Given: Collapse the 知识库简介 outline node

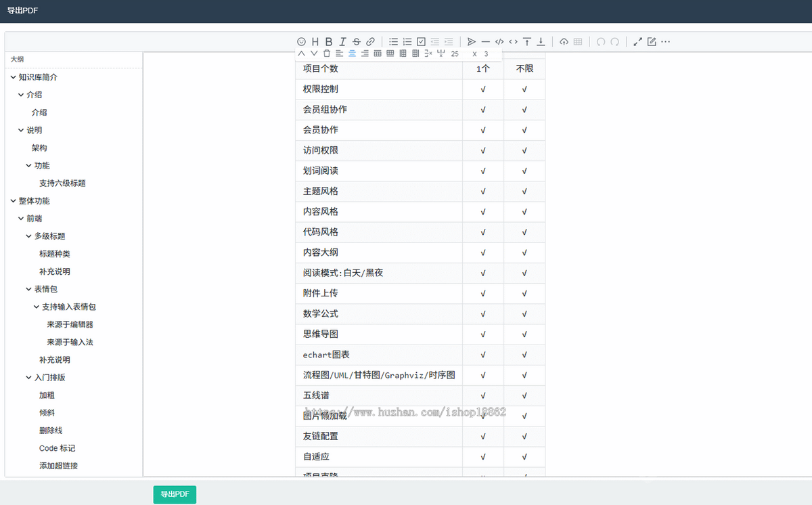Looking at the screenshot, I should click(x=14, y=77).
